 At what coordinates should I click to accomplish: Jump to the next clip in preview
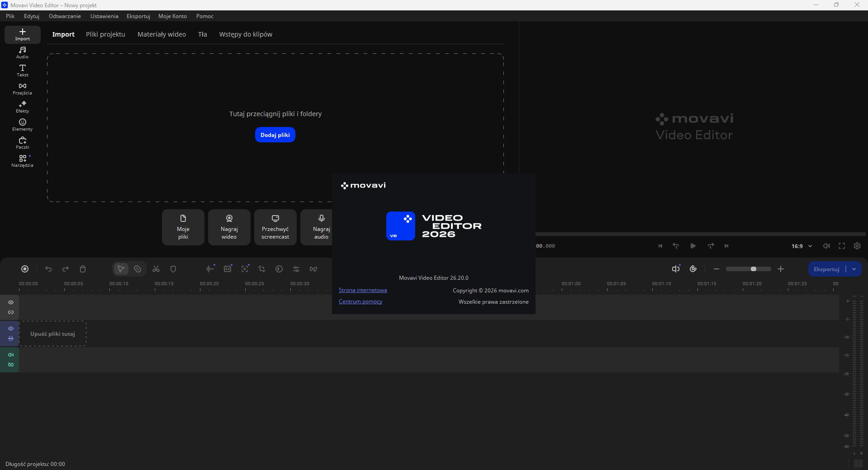click(726, 246)
